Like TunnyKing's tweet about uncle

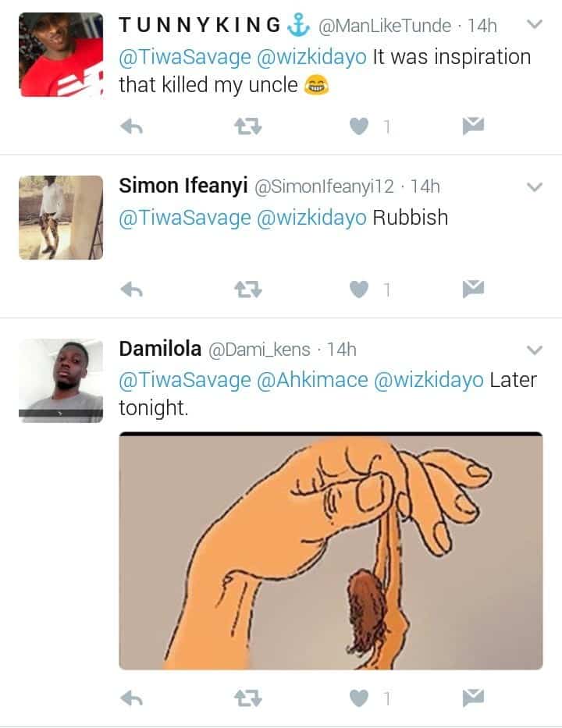tap(359, 126)
